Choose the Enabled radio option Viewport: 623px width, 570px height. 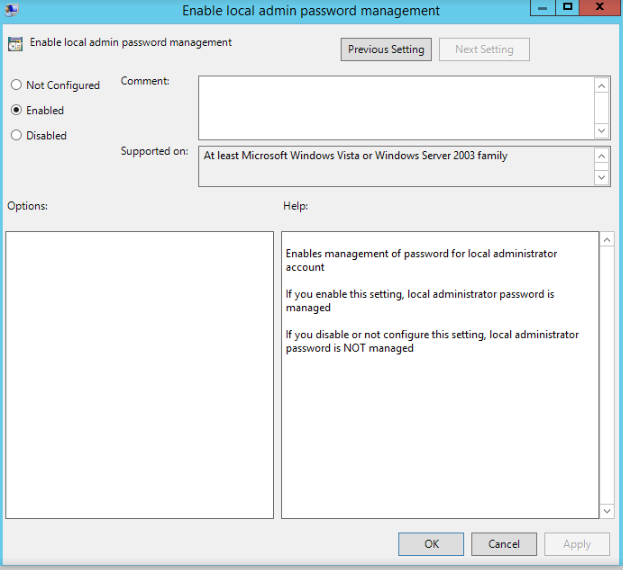pyautogui.click(x=16, y=110)
